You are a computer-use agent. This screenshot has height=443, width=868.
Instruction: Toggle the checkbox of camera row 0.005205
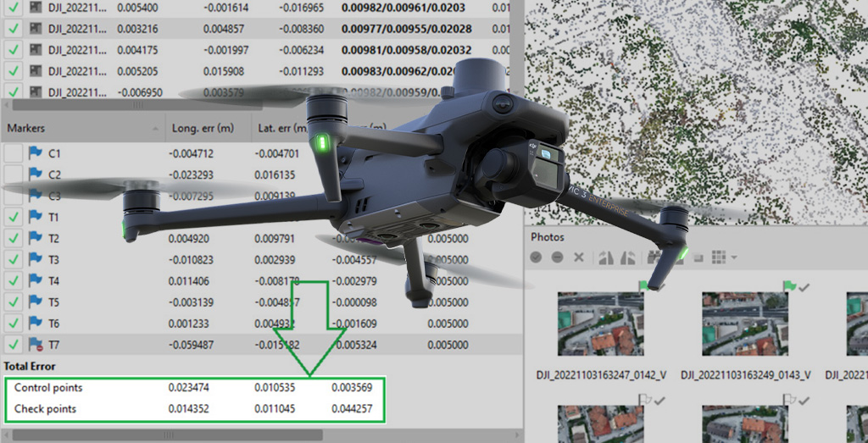pyautogui.click(x=14, y=71)
